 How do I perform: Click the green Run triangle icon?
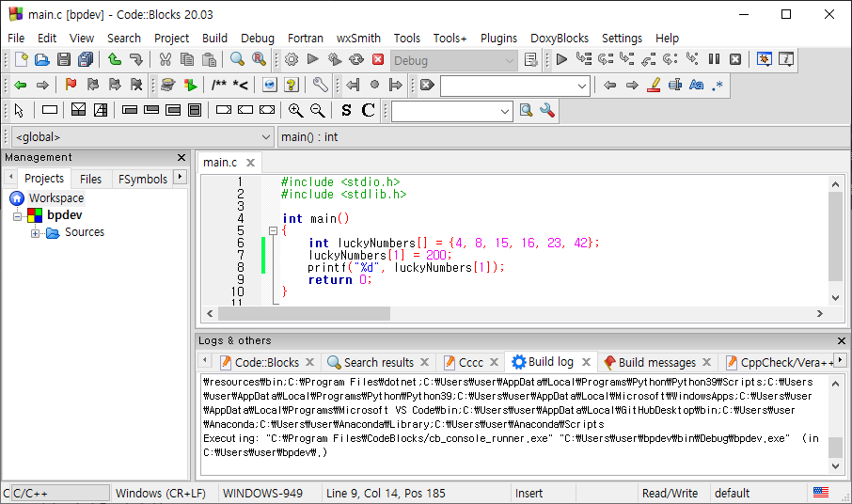[312, 59]
